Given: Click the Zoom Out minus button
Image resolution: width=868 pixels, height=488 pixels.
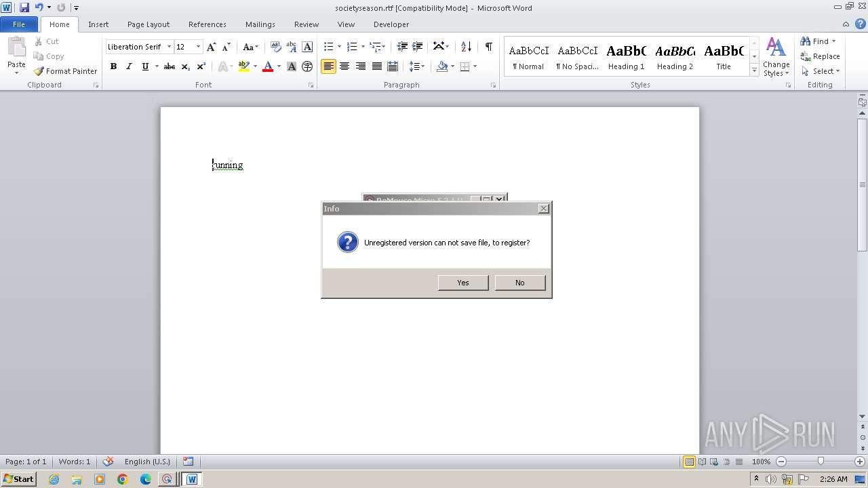Looking at the screenshot, I should click(x=781, y=462).
